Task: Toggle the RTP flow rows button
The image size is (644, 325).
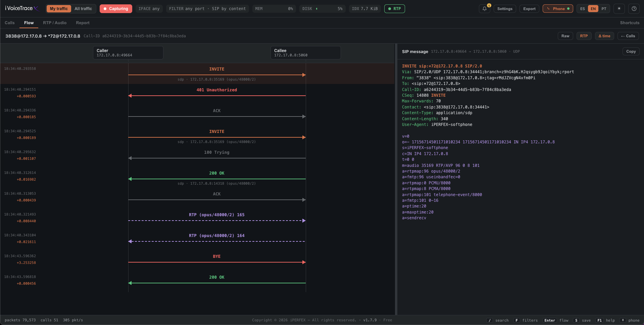Action: click(x=584, y=36)
